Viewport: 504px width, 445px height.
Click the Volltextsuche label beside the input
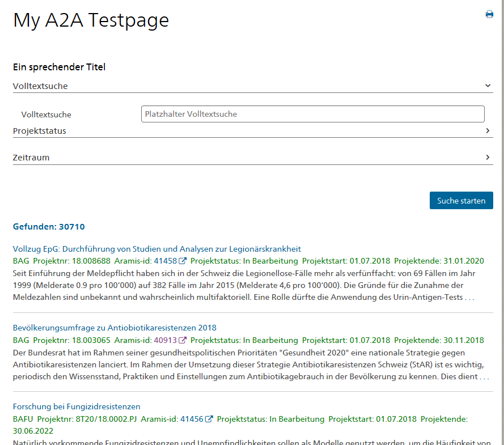pos(46,115)
